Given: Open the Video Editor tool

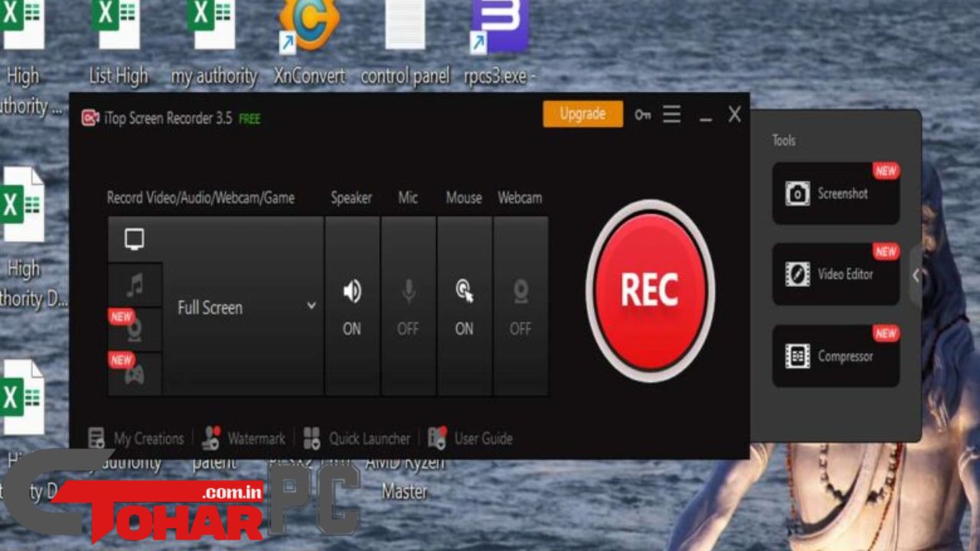Looking at the screenshot, I should point(835,274).
